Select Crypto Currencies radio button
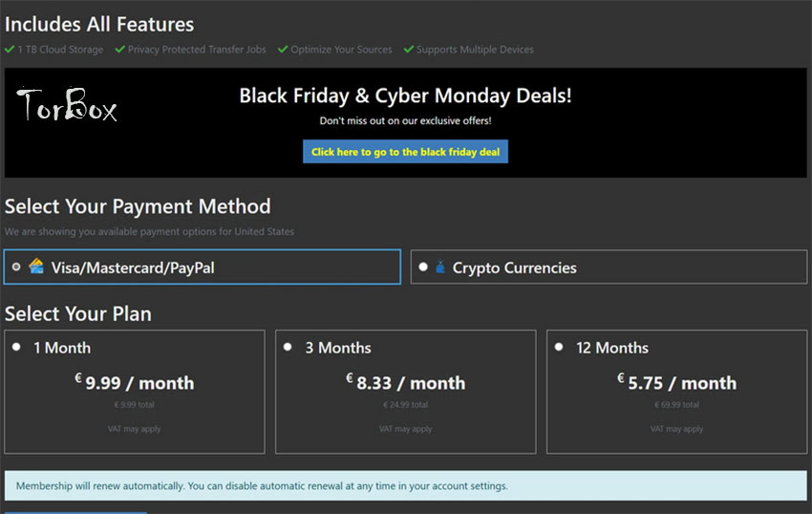This screenshot has height=514, width=812. coord(423,267)
